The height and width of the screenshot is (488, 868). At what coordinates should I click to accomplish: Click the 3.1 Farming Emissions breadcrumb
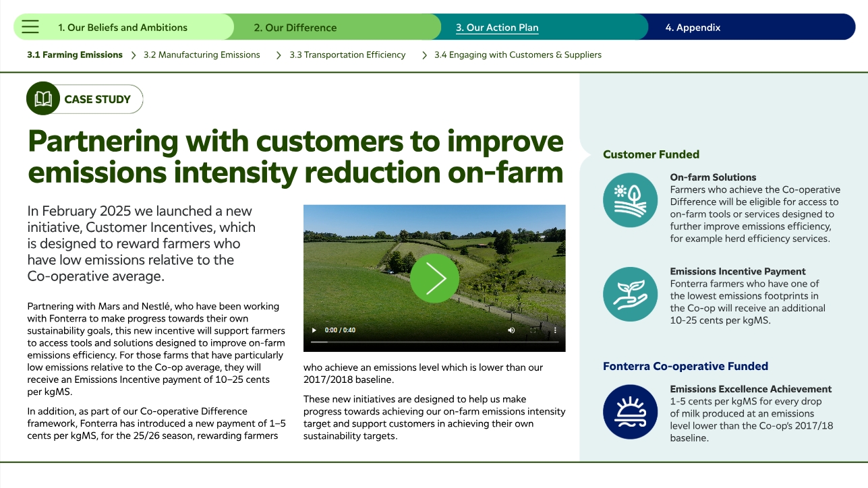tap(75, 55)
